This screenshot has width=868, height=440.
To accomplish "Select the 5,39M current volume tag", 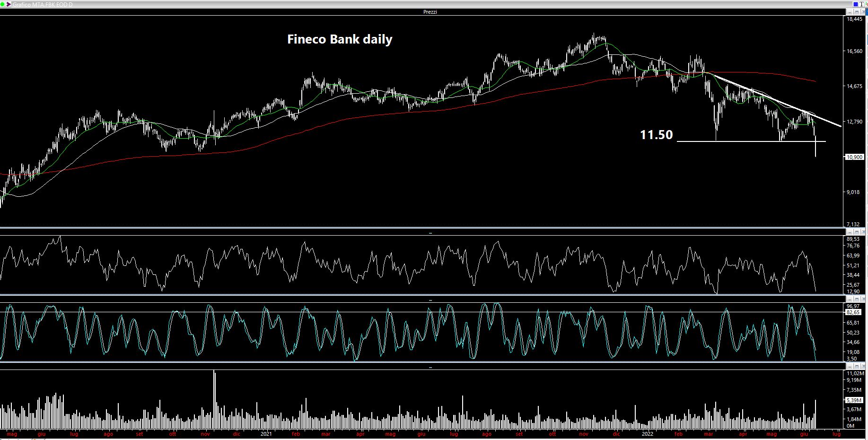I will (x=854, y=400).
